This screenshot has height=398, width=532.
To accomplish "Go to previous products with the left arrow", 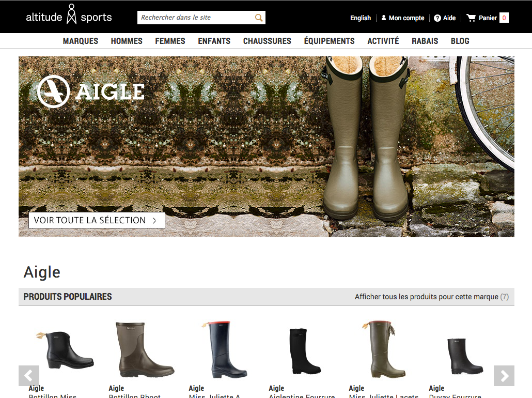I will pyautogui.click(x=29, y=376).
